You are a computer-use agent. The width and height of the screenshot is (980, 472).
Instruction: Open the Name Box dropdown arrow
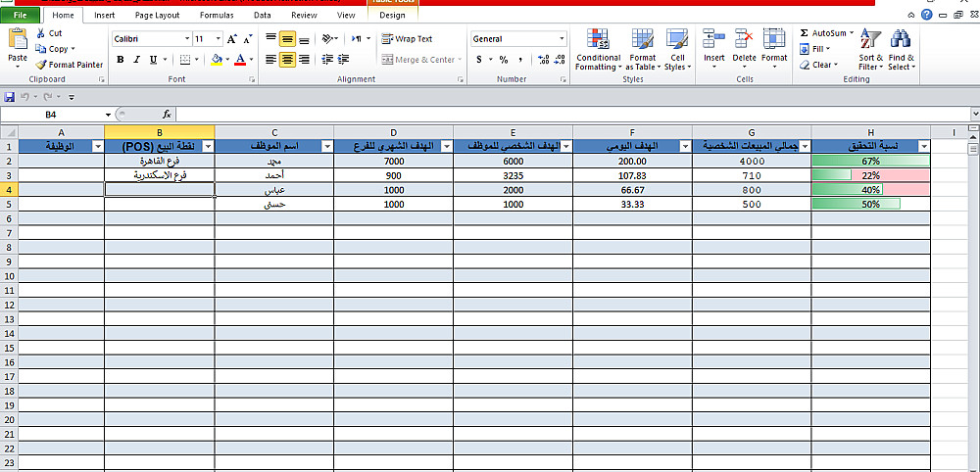(108, 115)
